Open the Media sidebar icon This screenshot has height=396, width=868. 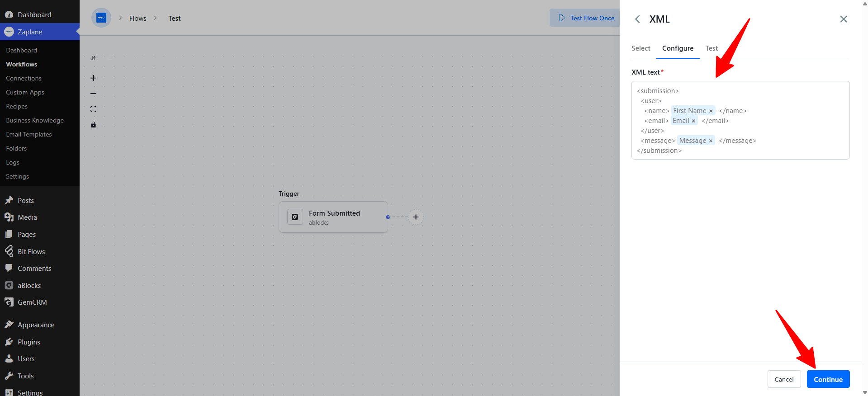[9, 217]
